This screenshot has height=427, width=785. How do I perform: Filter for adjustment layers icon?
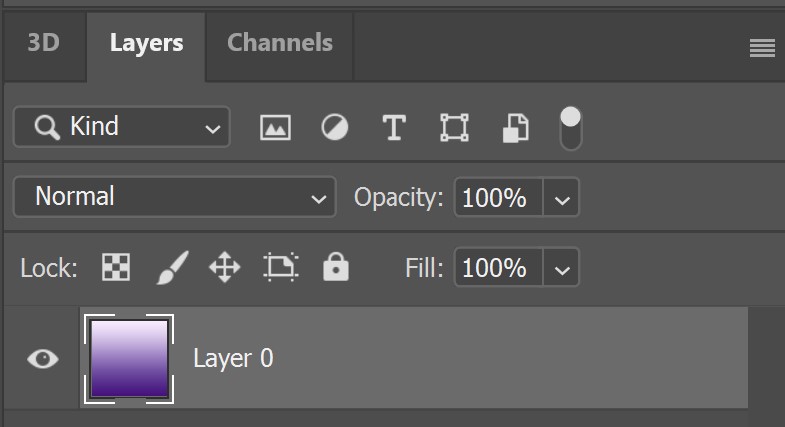point(334,127)
